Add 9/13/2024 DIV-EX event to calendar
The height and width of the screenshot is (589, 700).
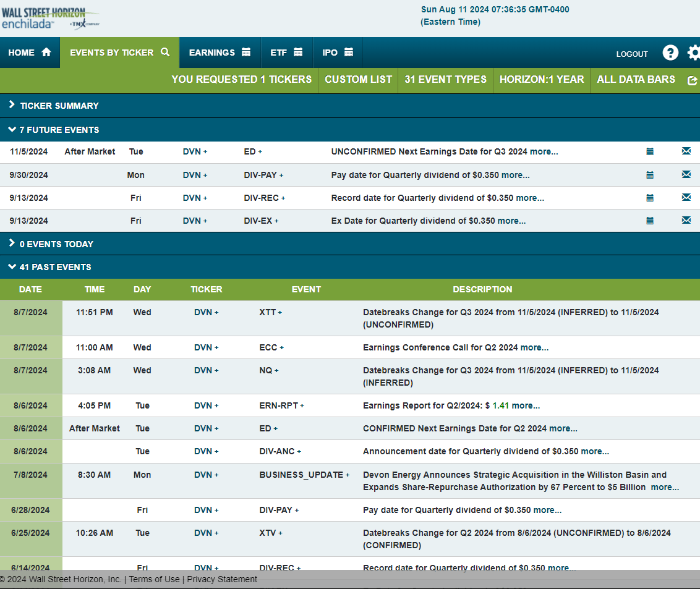pyautogui.click(x=650, y=221)
